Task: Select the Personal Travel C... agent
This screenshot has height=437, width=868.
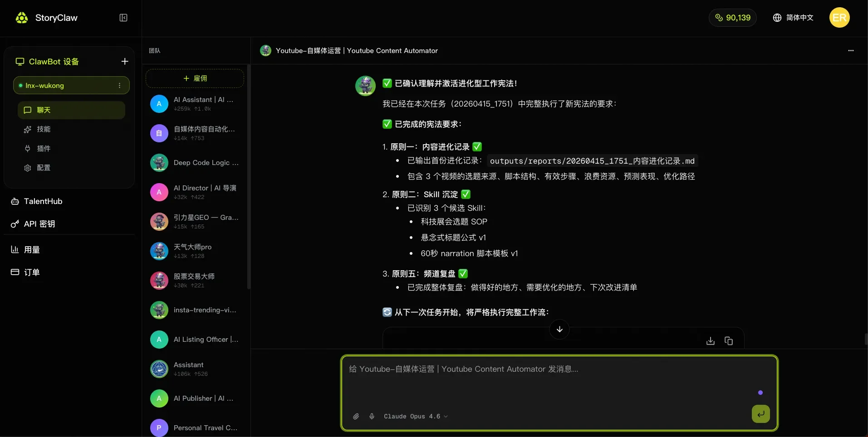Action: [195, 427]
